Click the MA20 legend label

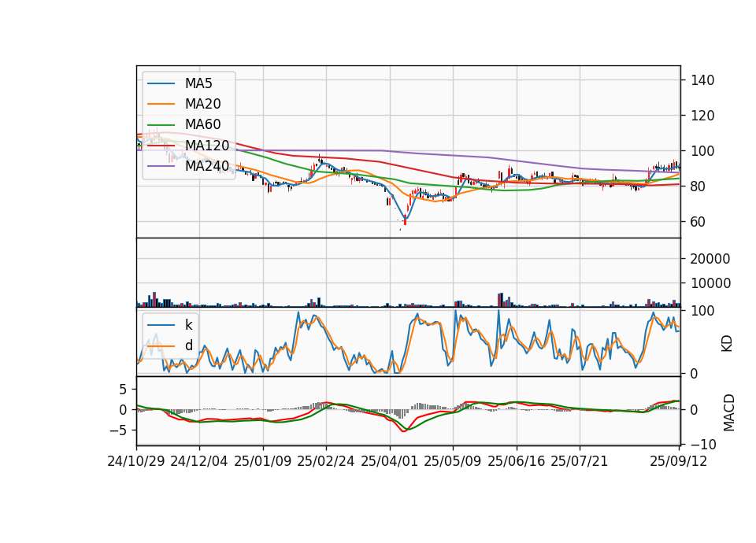[x=202, y=104]
